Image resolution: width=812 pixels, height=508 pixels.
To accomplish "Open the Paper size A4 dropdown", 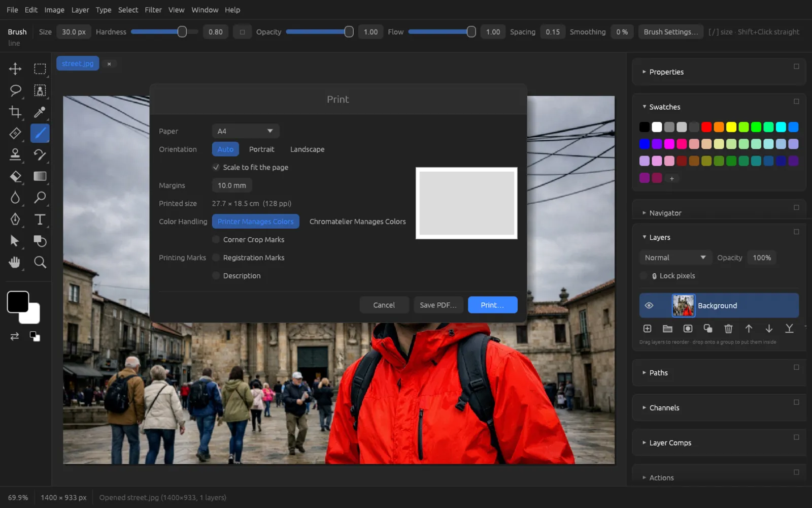I will click(246, 131).
